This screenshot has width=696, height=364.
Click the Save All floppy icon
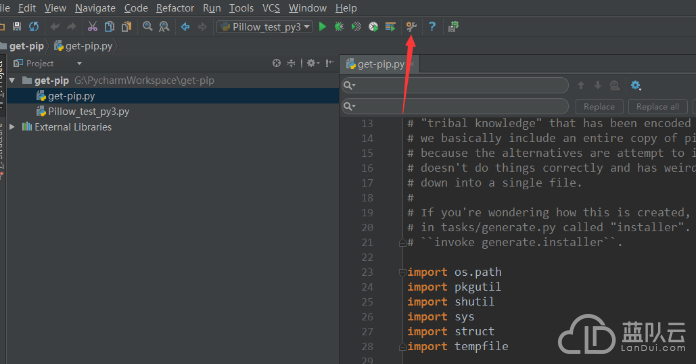pyautogui.click(x=17, y=27)
